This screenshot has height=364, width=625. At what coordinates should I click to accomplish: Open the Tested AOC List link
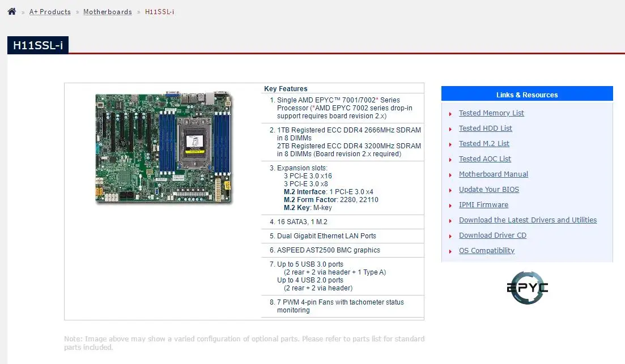click(x=484, y=159)
